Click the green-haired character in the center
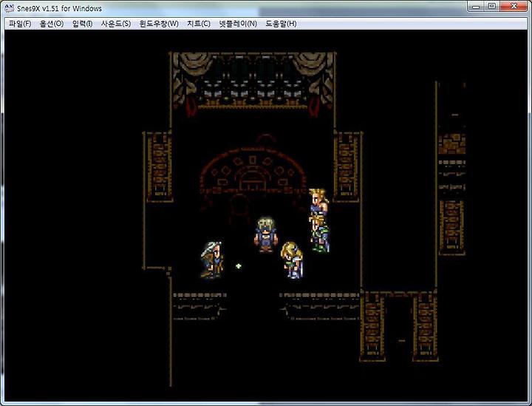The image size is (532, 406). coord(266,234)
